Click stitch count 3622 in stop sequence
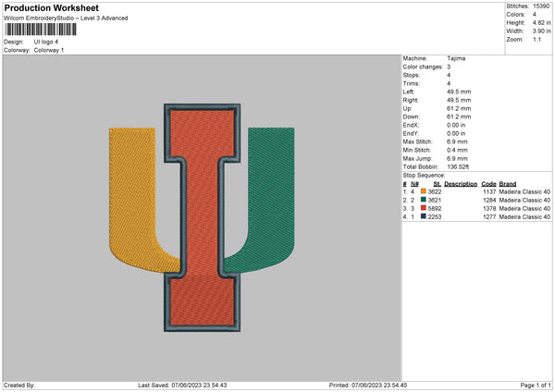 click(x=435, y=191)
